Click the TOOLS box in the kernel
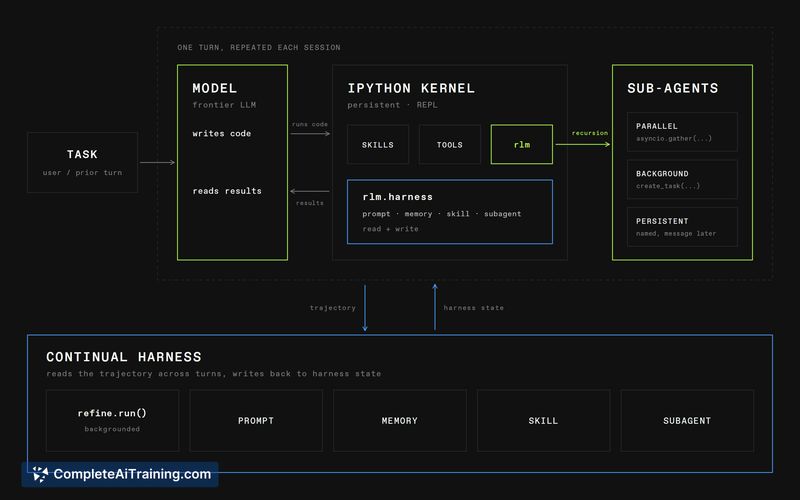The height and width of the screenshot is (500, 800). (x=449, y=144)
